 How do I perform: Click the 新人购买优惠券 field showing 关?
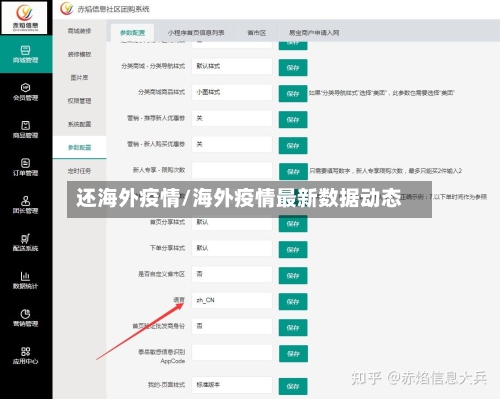[x=232, y=144]
